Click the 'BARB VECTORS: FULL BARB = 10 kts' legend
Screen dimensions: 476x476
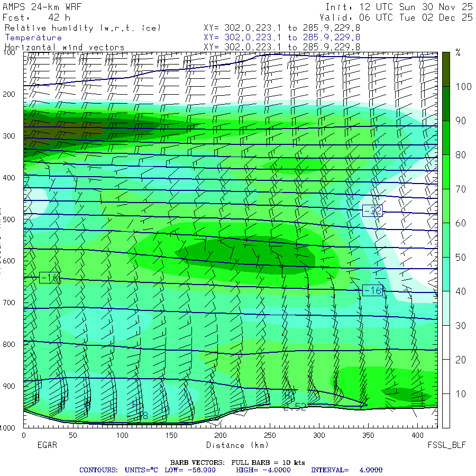[x=237, y=463]
